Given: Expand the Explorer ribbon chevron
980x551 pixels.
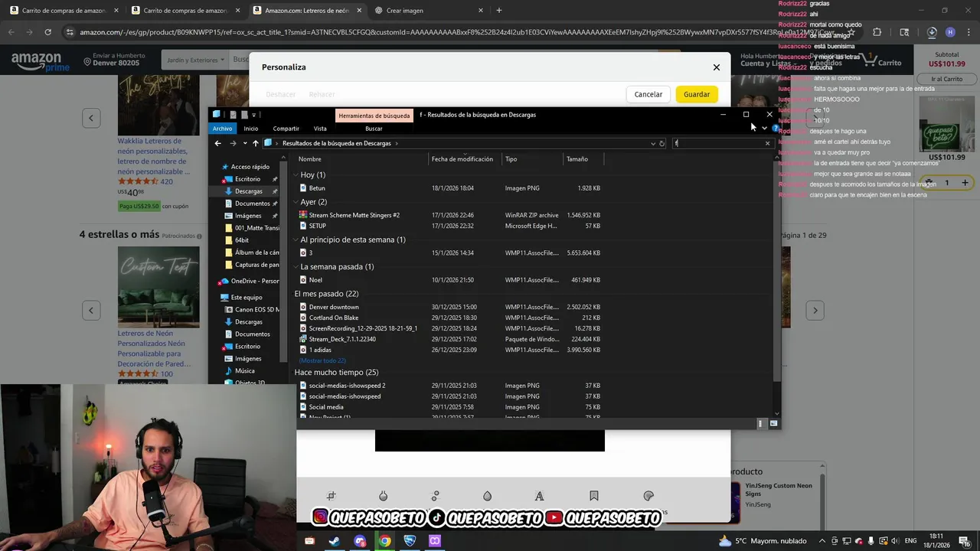Looking at the screenshot, I should pyautogui.click(x=764, y=129).
